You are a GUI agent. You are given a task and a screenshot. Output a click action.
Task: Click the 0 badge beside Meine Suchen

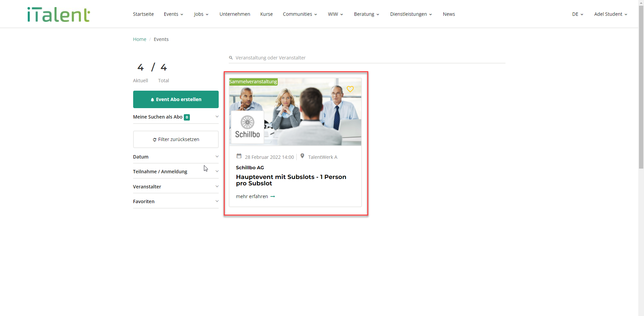coord(187,117)
